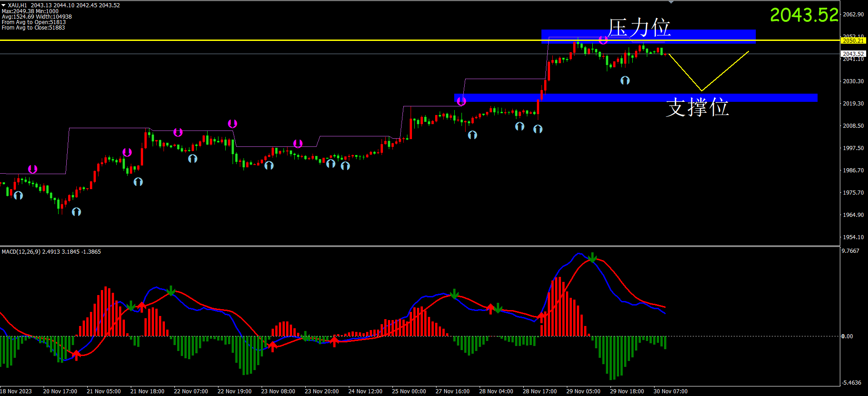Screen dimensions: 868x396
Task: Click the green down-arrow at the highest MACD peak
Action: coord(592,258)
